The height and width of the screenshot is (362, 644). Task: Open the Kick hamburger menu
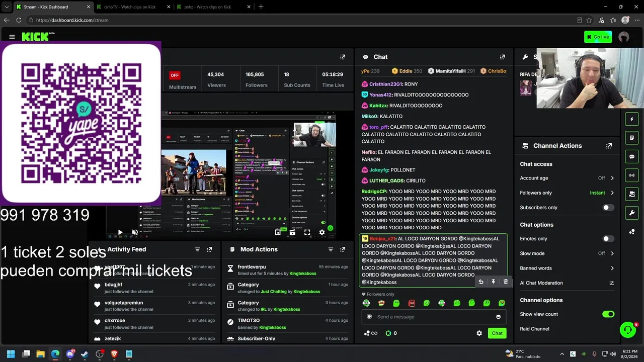12,37
